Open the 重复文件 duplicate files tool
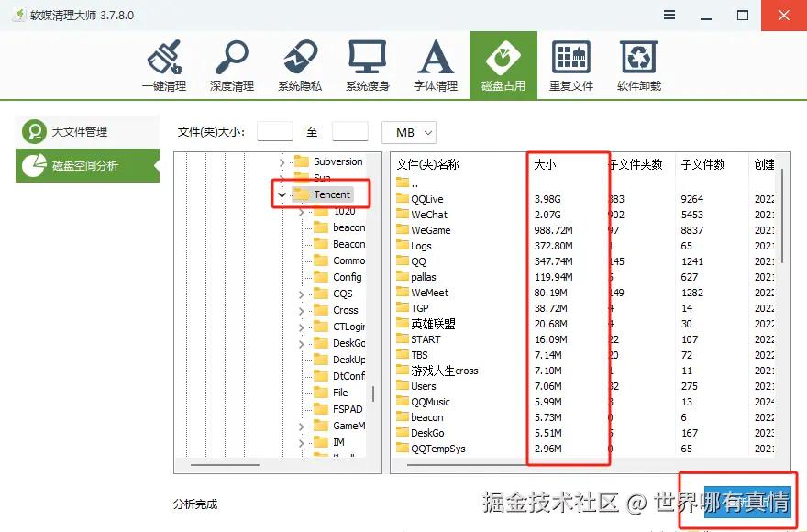807x532 pixels. (571, 65)
